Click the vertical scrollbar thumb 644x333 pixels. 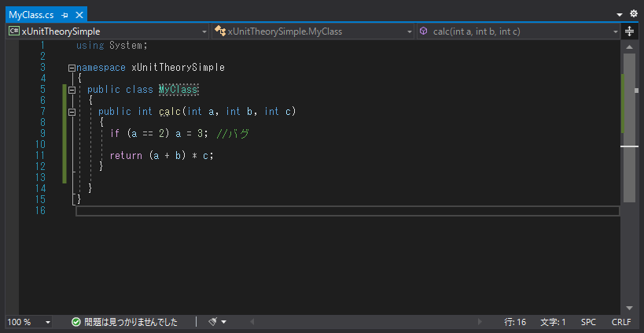click(x=629, y=128)
